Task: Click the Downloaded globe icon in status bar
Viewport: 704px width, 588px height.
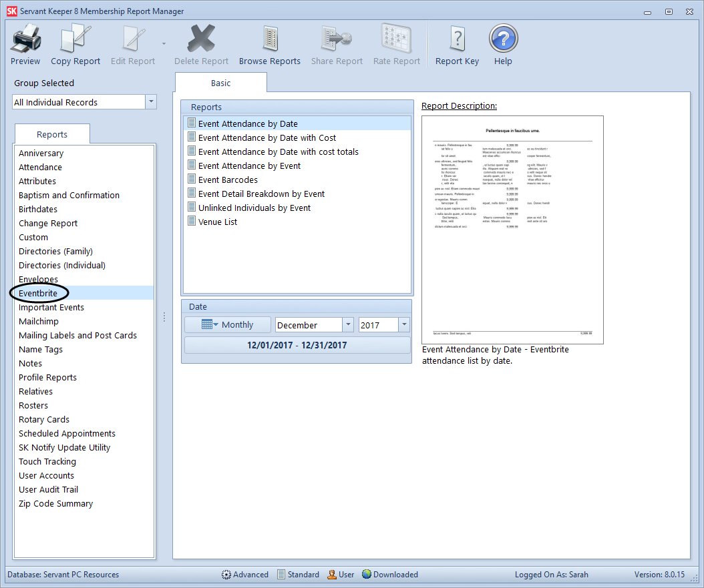Action: click(367, 574)
